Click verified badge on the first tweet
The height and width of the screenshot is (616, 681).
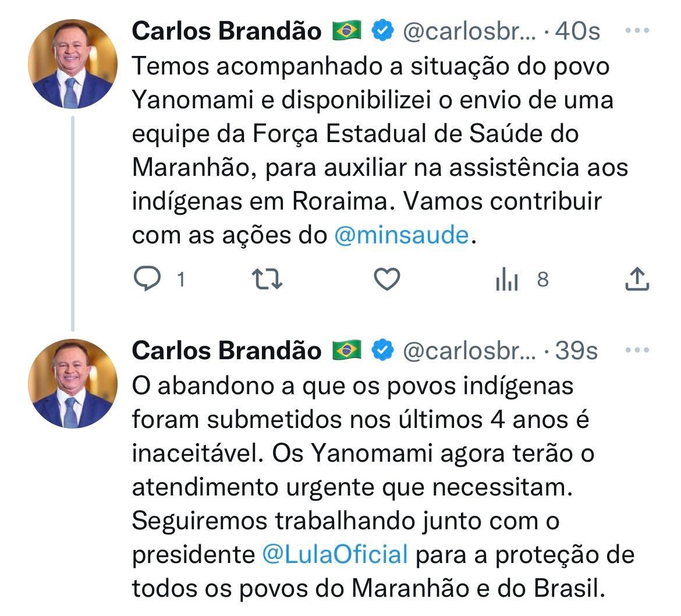[x=382, y=31]
